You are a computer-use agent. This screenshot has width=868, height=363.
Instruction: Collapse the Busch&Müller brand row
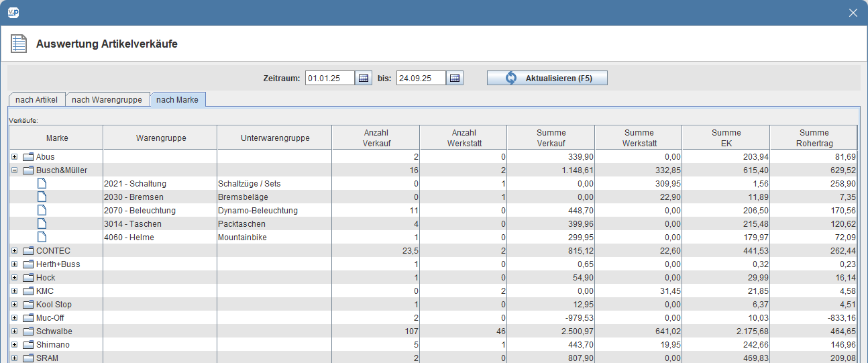[15, 170]
